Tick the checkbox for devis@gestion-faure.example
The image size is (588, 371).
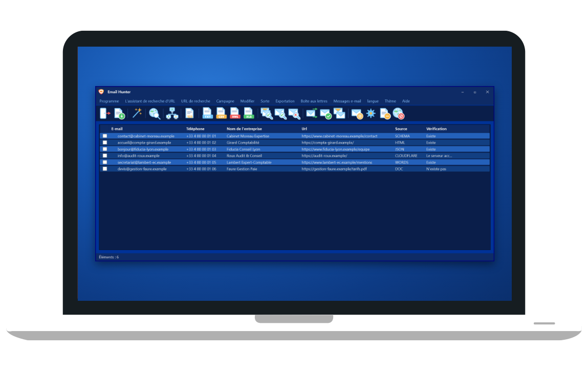(105, 169)
